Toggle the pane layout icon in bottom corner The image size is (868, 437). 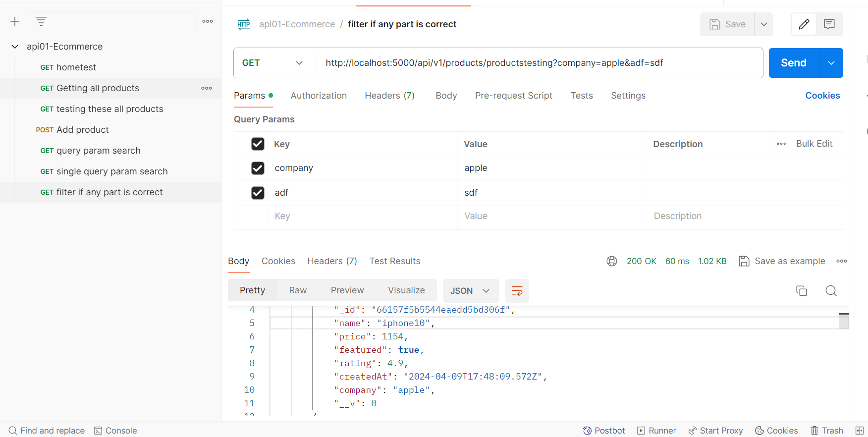tap(860, 431)
